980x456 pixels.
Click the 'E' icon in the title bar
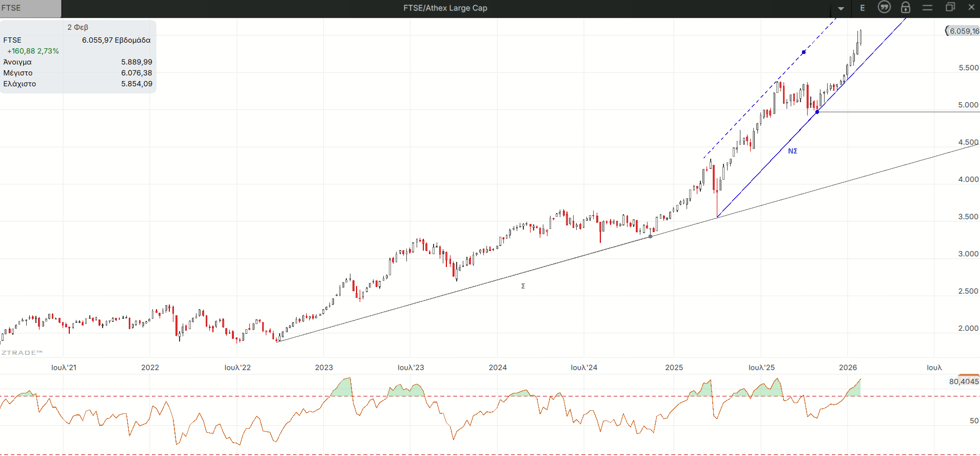(863, 8)
